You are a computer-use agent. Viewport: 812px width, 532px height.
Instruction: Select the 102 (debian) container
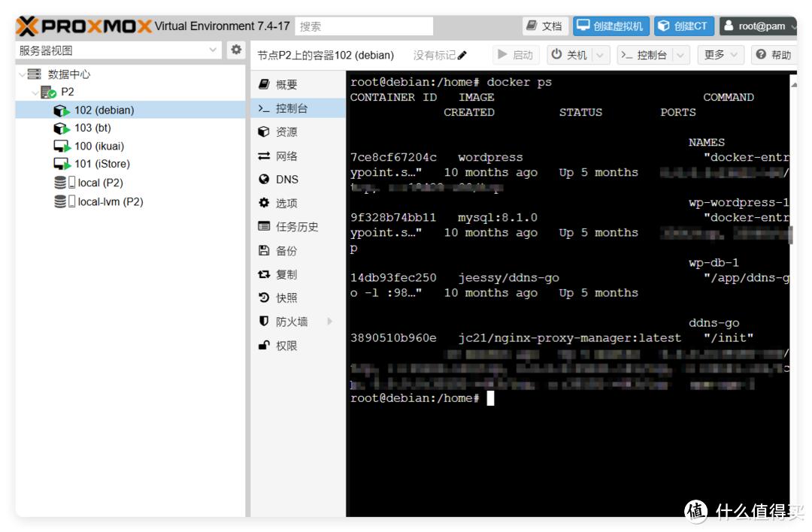(104, 110)
